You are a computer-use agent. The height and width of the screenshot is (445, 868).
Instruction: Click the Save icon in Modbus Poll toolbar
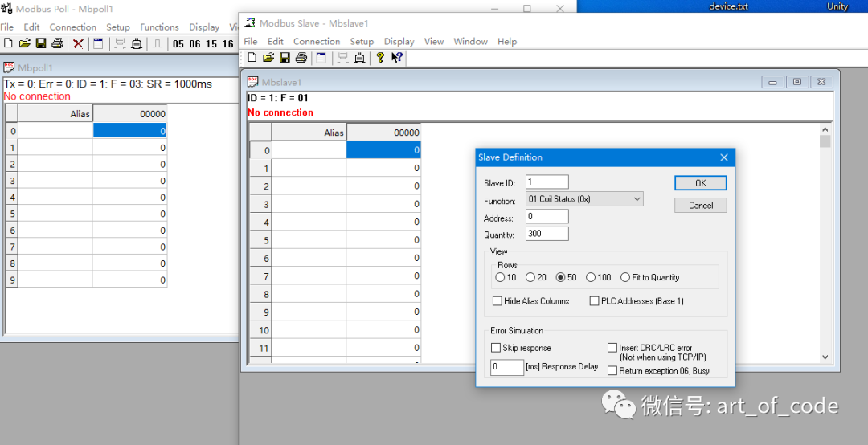(40, 43)
